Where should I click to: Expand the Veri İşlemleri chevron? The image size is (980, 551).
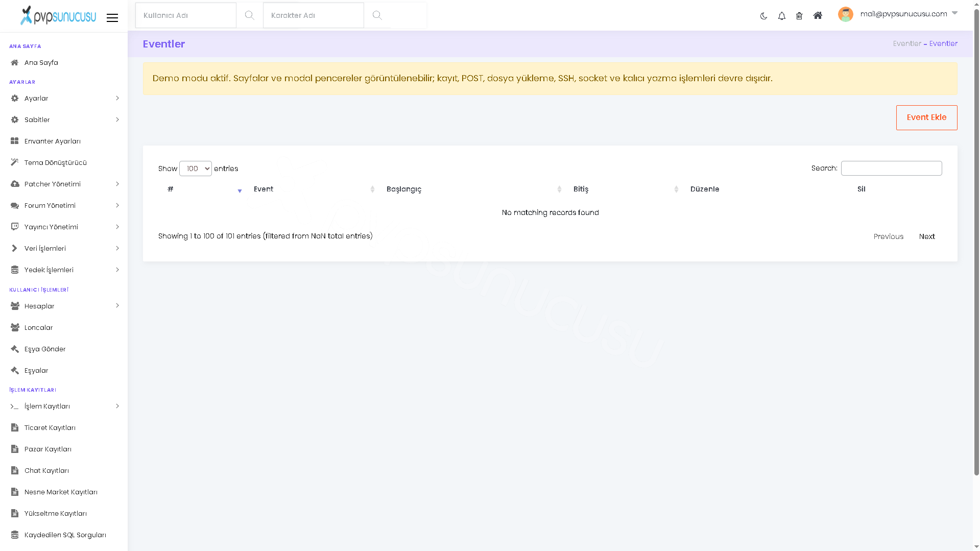[x=117, y=249]
